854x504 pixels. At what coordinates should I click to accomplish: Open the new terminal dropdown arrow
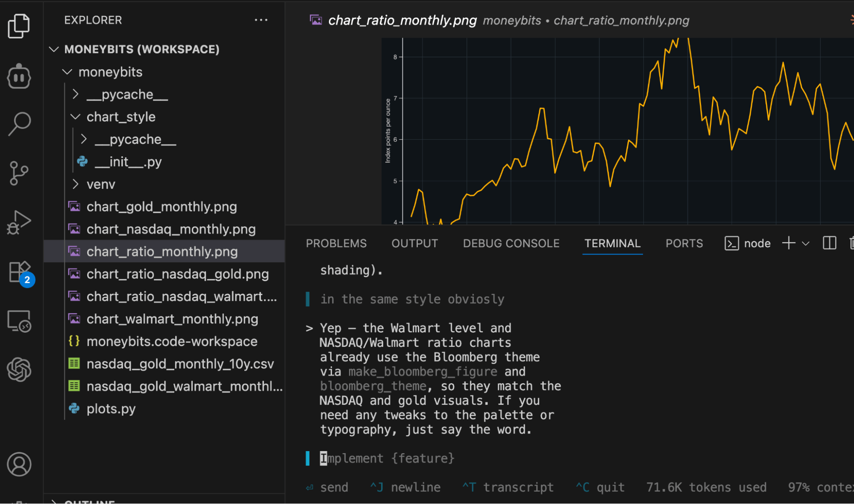[x=806, y=243]
